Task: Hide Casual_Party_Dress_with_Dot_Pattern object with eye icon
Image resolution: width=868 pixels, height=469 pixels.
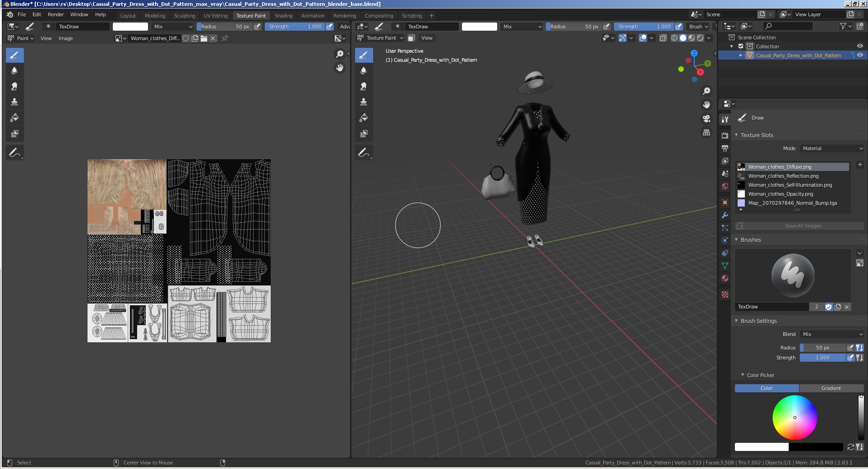Action: pos(860,55)
